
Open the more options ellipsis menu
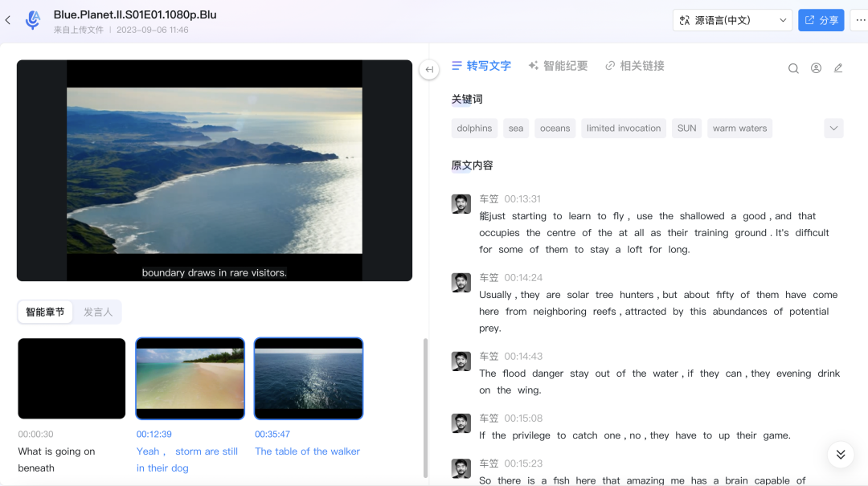pyautogui.click(x=858, y=20)
